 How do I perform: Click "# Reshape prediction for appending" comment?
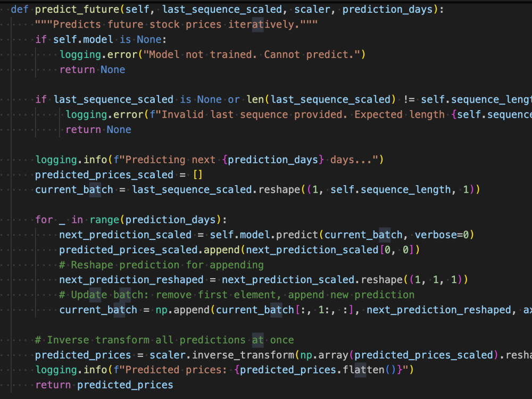[x=162, y=265]
